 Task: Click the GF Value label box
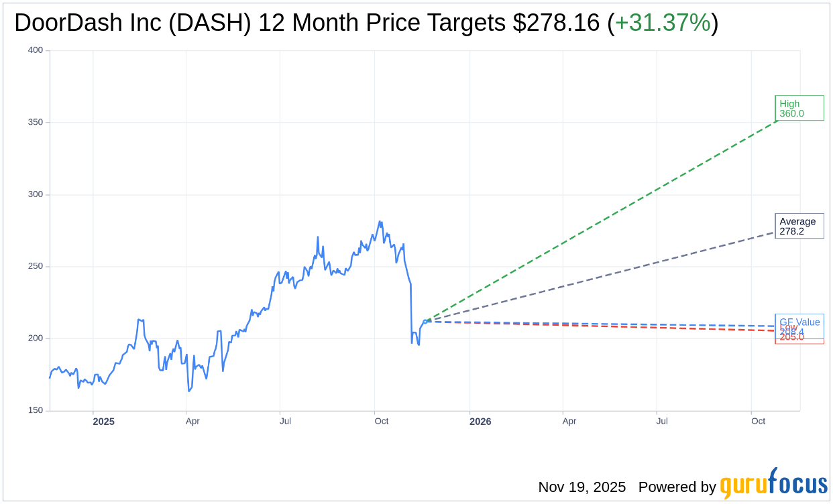pos(799,322)
